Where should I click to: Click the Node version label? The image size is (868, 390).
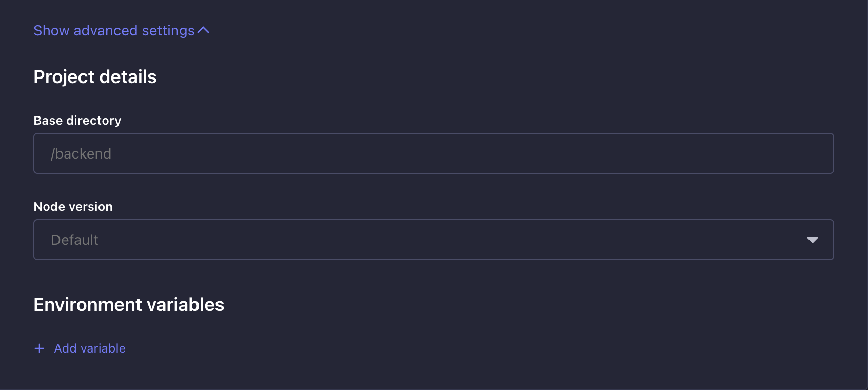(73, 207)
